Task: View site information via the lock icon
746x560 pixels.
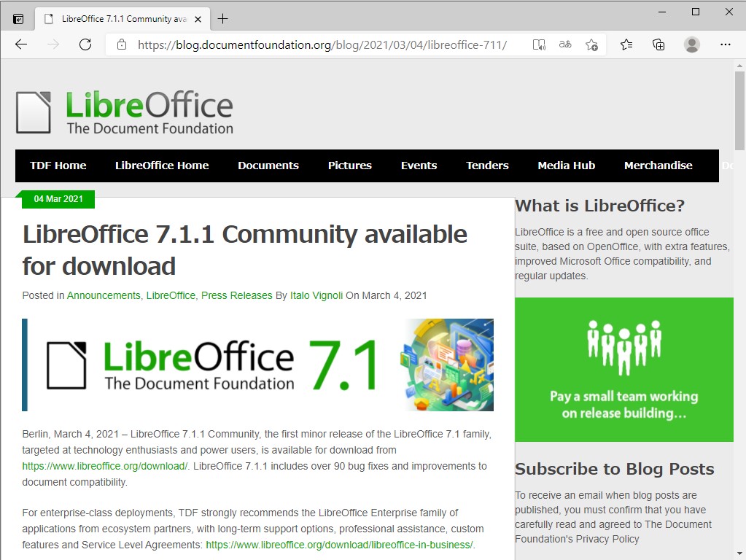Action: point(121,44)
